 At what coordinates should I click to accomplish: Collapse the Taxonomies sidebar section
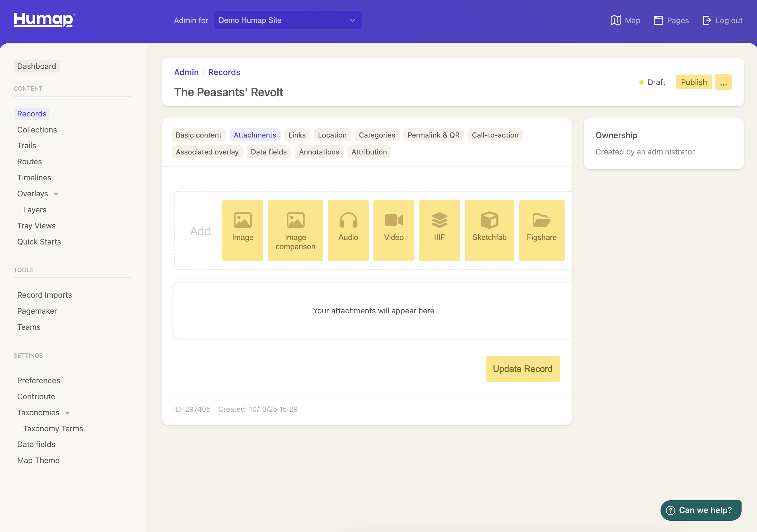[68, 413]
